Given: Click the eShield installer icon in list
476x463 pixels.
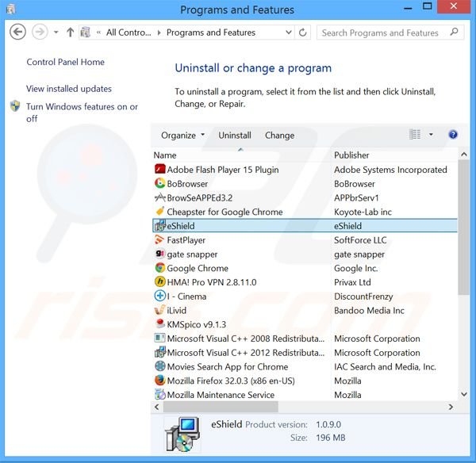Looking at the screenshot, I should pyautogui.click(x=159, y=226).
